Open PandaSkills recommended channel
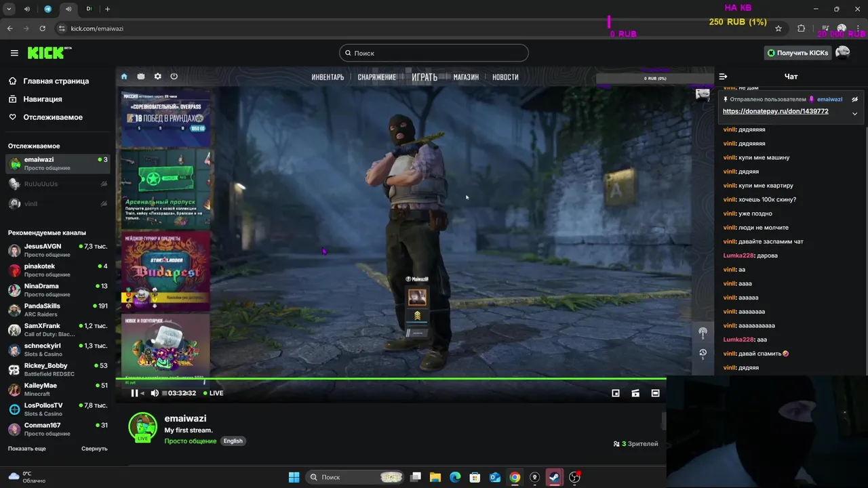This screenshot has height=488, width=868. pyautogui.click(x=58, y=310)
